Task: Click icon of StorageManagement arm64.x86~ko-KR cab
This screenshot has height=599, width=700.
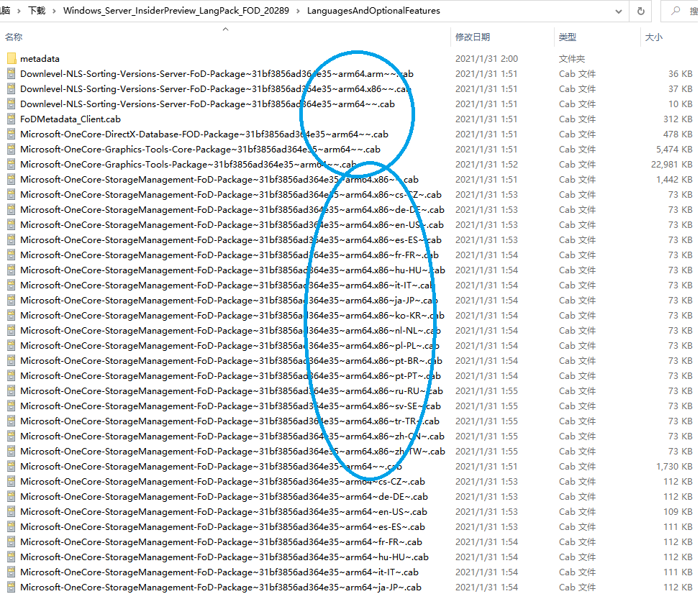Action: click(x=12, y=316)
